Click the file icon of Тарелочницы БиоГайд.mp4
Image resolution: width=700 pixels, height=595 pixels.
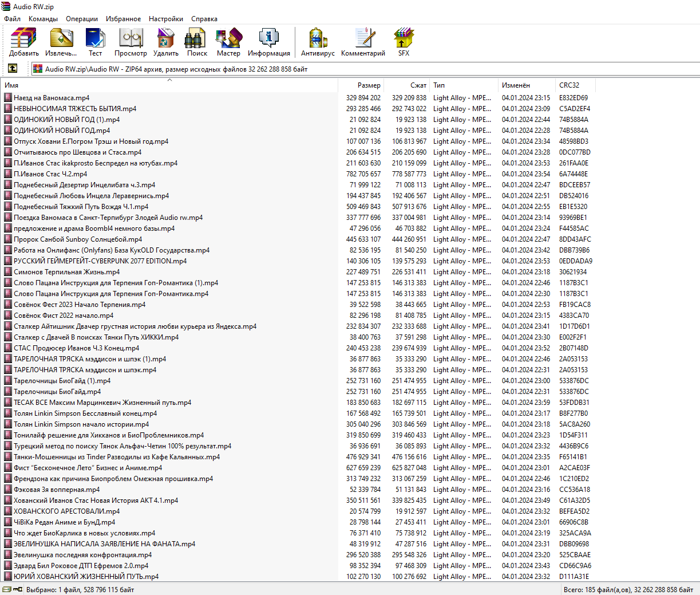tap(8, 391)
